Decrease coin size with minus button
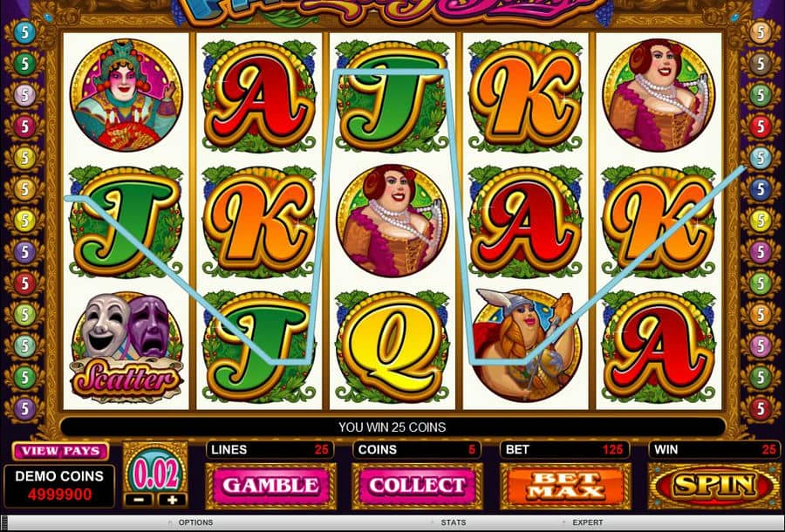 [140, 500]
